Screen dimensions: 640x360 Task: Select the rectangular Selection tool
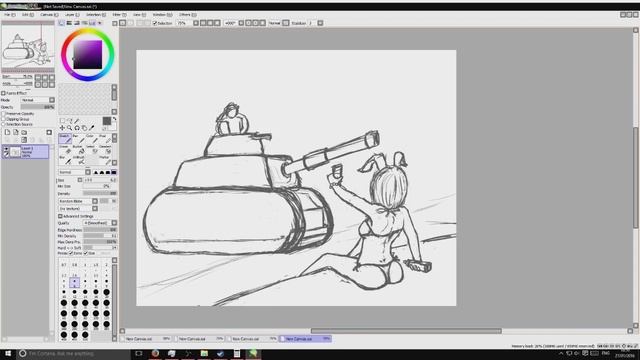(x=62, y=121)
